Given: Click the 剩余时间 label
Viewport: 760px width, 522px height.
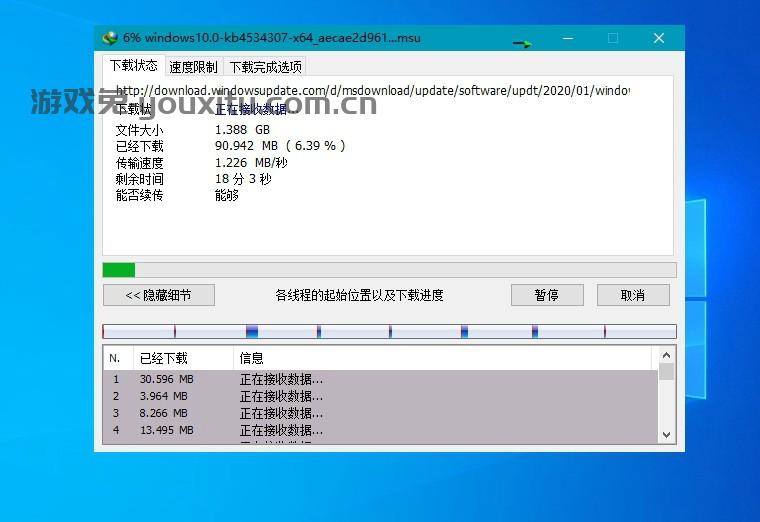Looking at the screenshot, I should tap(140, 179).
